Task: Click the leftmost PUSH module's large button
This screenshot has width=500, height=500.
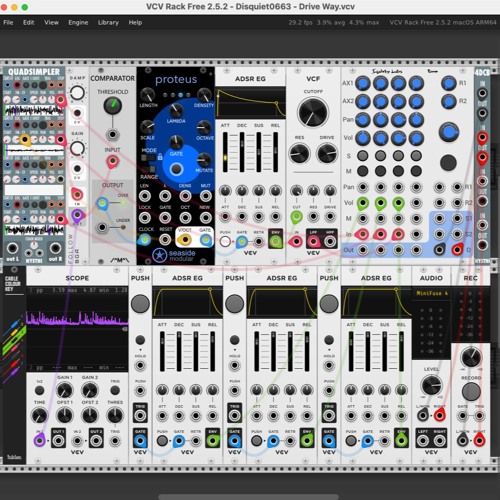Action: (140, 303)
